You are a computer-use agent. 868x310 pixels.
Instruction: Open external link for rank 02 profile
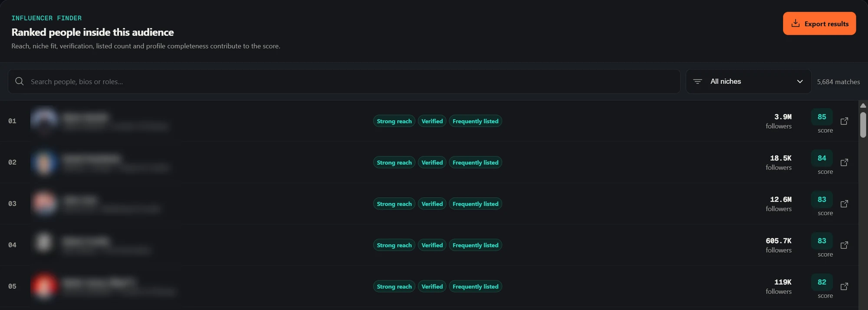(x=844, y=162)
